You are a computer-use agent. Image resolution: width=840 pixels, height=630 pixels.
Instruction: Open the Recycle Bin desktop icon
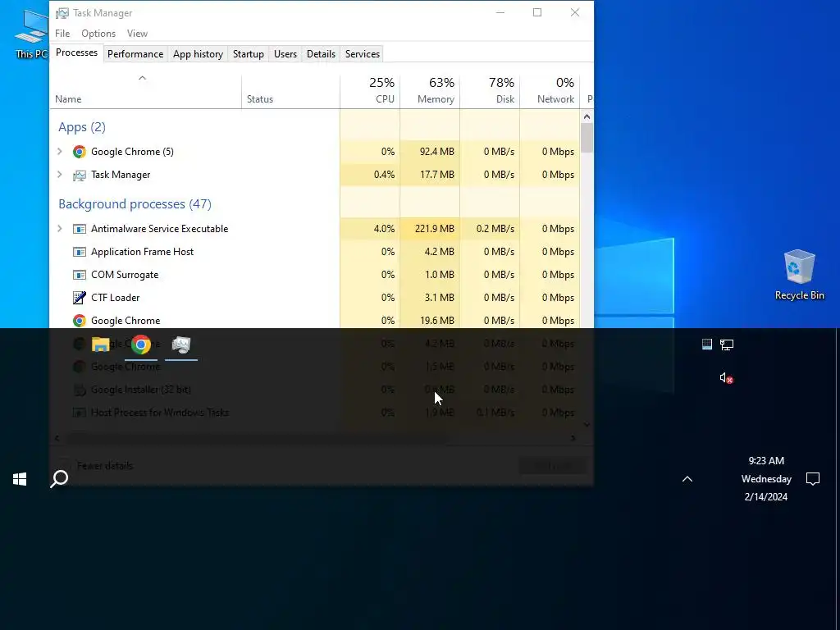(799, 275)
